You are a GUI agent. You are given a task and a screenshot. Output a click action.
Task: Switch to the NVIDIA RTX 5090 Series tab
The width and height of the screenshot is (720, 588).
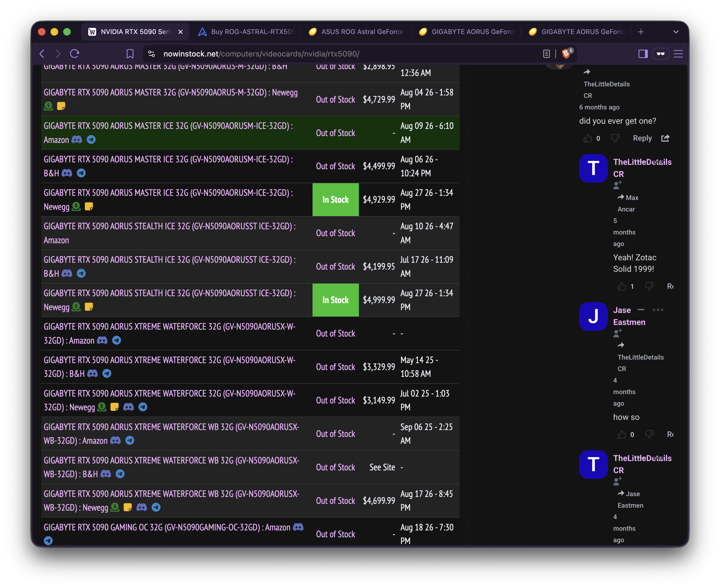[x=135, y=32]
